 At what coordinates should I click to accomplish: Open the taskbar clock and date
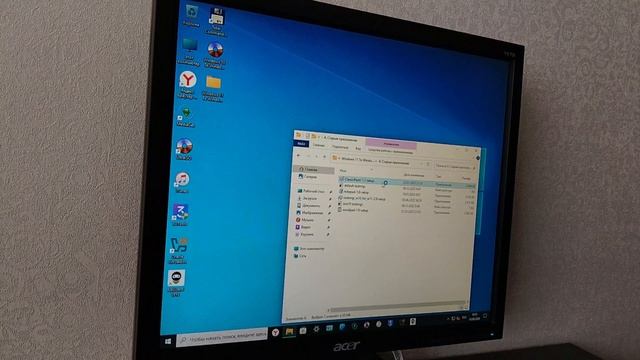(474, 317)
